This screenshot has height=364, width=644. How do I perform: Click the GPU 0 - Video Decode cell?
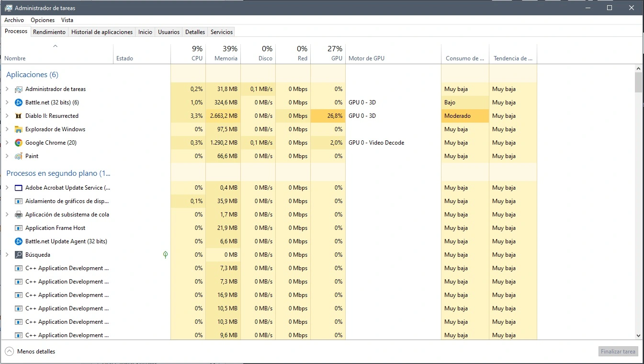(x=393, y=143)
